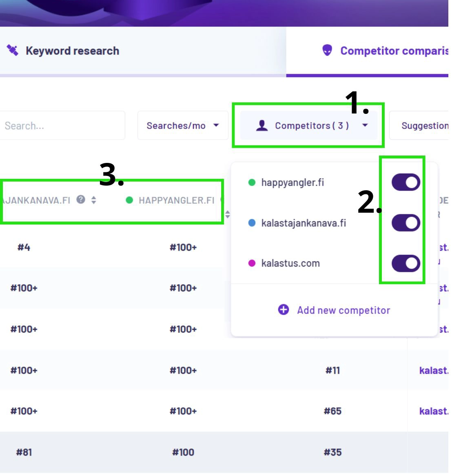Viewport: 452px width, 476px height.
Task: Click the help question mark beside KALASTAJANKANAVA.FI
Action: tap(81, 200)
